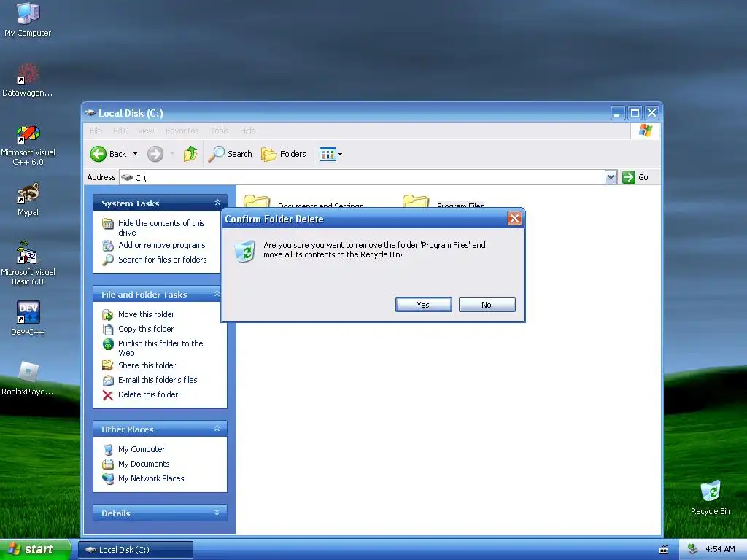747x560 pixels.
Task: Go up one folder level
Action: pos(190,154)
